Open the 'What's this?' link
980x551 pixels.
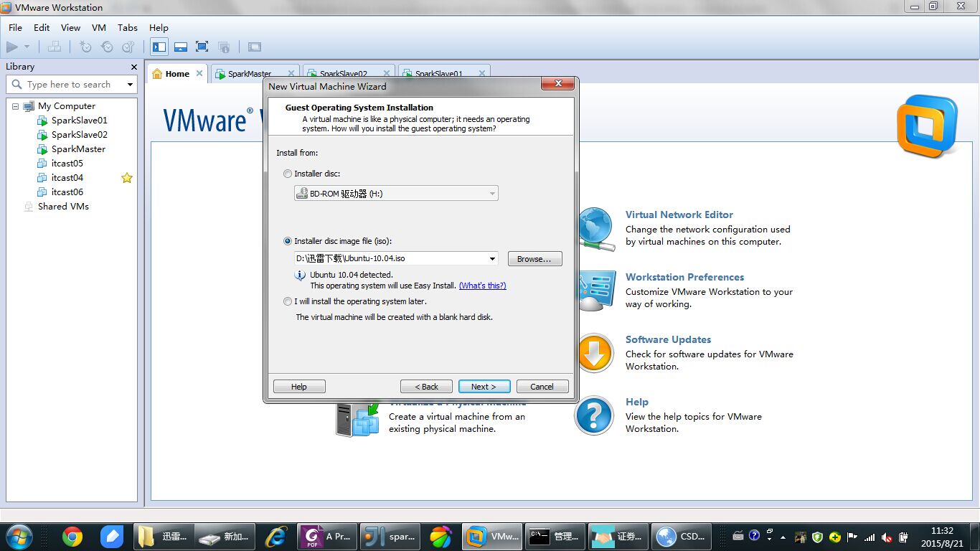(482, 286)
